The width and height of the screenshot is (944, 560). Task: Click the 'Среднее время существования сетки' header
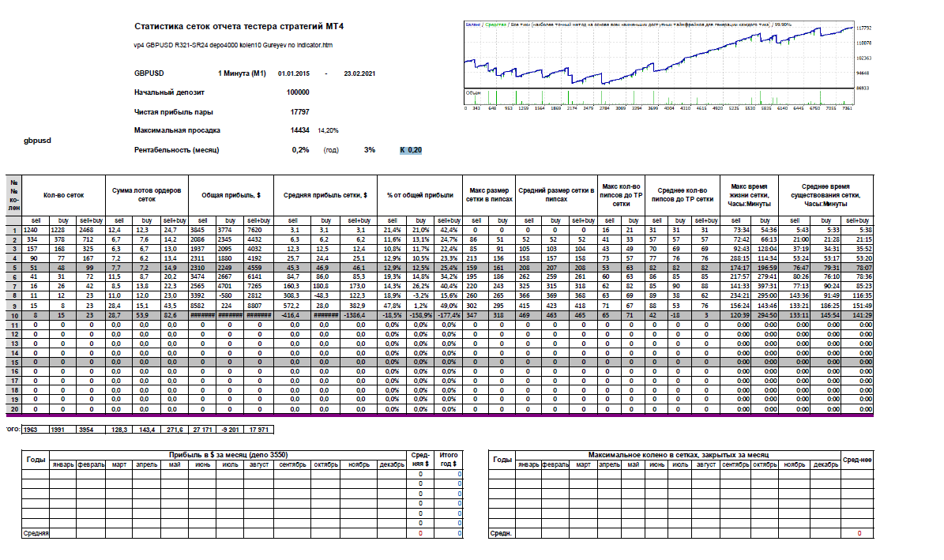(826, 195)
